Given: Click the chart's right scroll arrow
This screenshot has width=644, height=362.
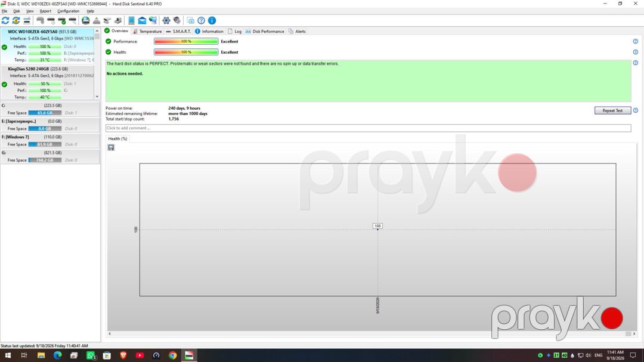Looking at the screenshot, I should tap(634, 333).
